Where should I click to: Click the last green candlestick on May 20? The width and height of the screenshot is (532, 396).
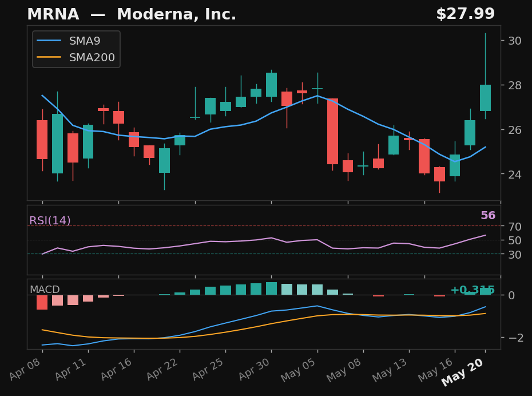point(485,98)
